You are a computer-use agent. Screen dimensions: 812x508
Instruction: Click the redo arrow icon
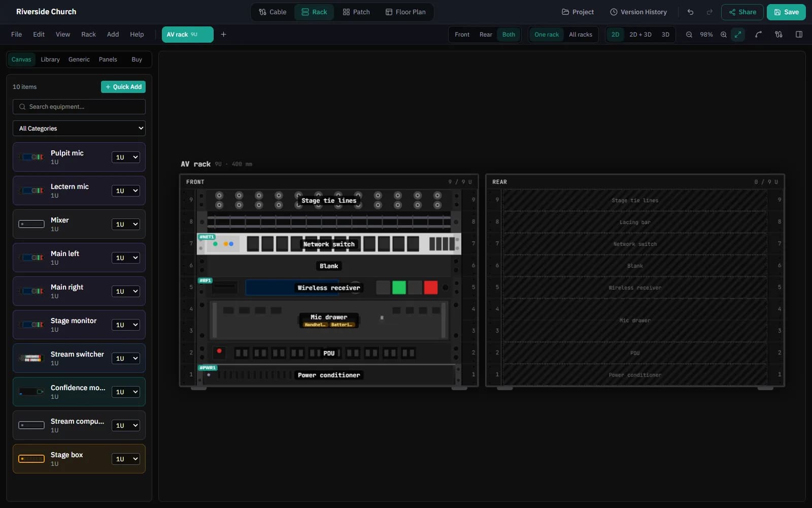pyautogui.click(x=709, y=12)
